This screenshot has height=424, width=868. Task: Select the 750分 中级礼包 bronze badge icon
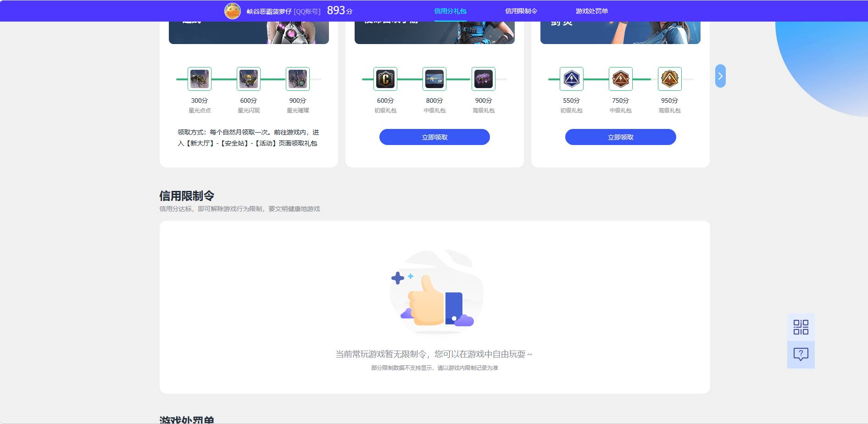click(621, 79)
